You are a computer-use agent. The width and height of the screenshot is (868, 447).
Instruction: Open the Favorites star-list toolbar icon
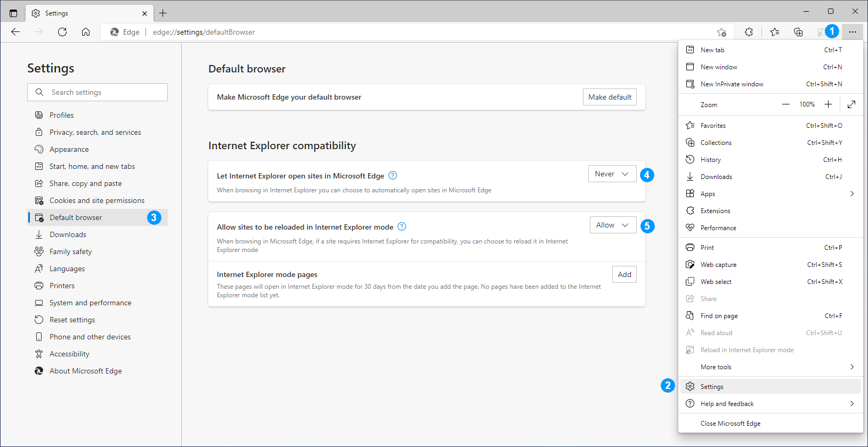775,32
